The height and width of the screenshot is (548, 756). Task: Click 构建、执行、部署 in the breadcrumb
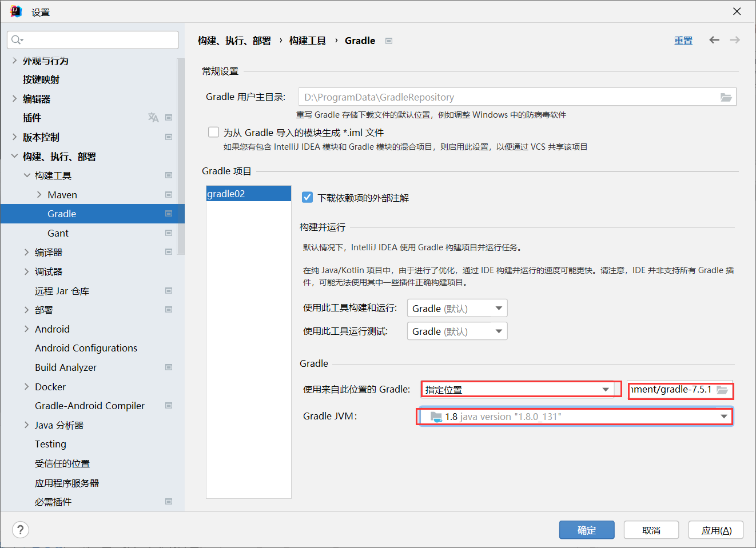(234, 41)
